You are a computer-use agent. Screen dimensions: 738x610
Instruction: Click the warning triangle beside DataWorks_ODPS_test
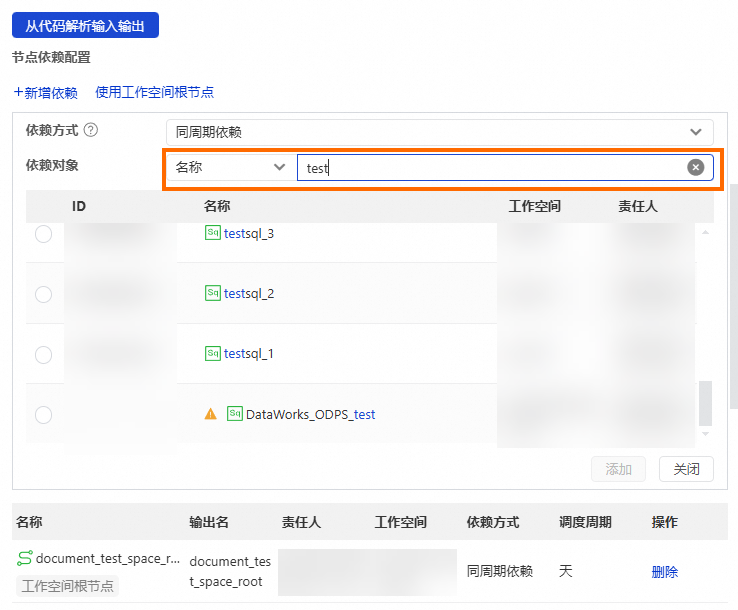(x=210, y=414)
